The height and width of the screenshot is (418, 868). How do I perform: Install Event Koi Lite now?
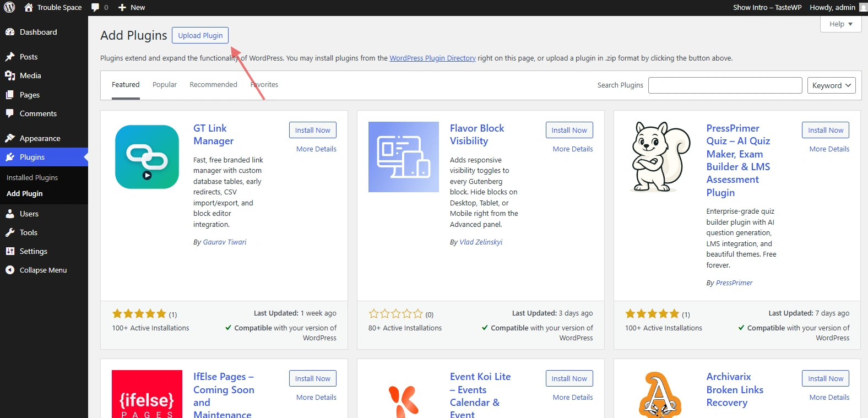click(x=569, y=378)
